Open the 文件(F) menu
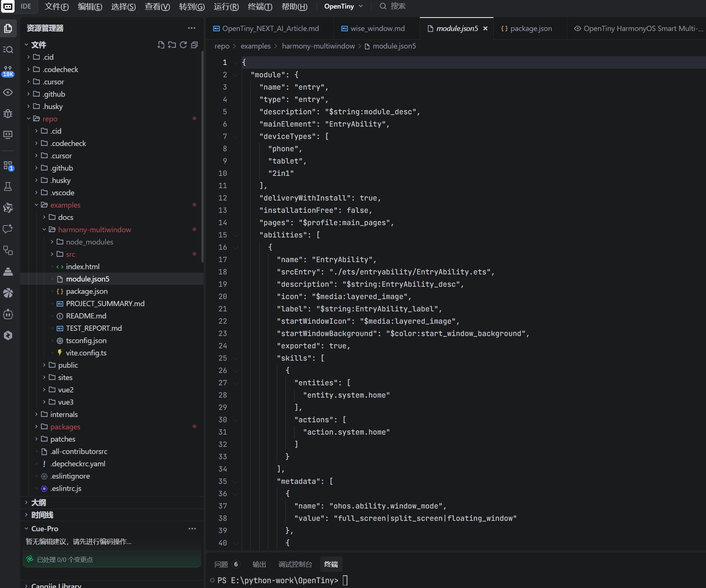 point(57,6)
